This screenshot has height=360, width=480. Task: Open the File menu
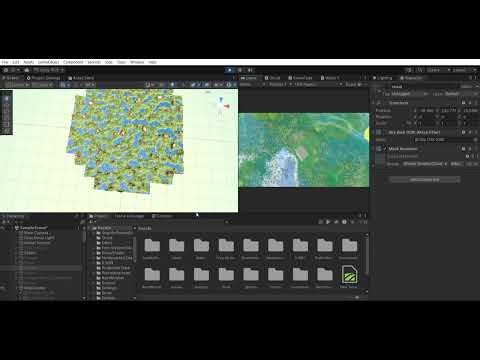(x=5, y=62)
